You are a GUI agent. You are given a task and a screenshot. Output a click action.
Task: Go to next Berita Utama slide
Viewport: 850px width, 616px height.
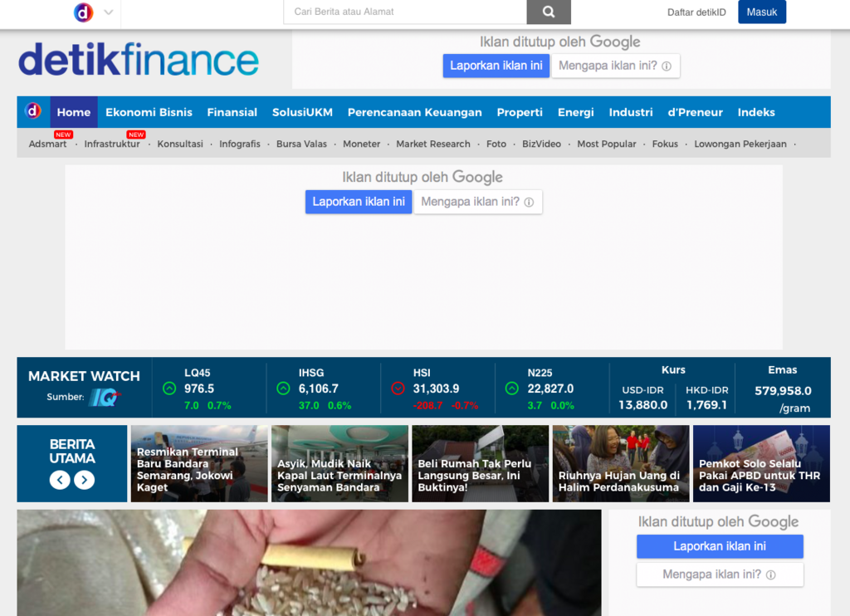84,480
